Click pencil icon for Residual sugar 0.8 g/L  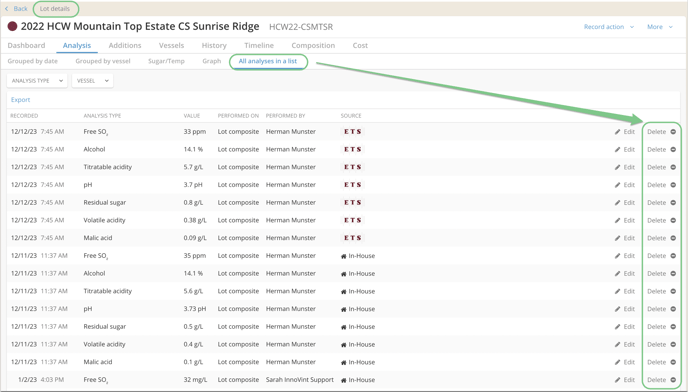coord(617,202)
